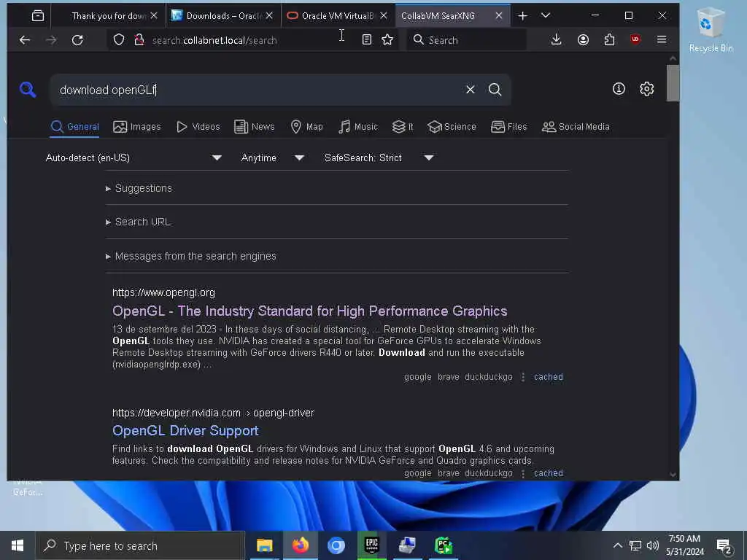Open the Anytime time range dropdown
The height and width of the screenshot is (560, 747).
273,157
